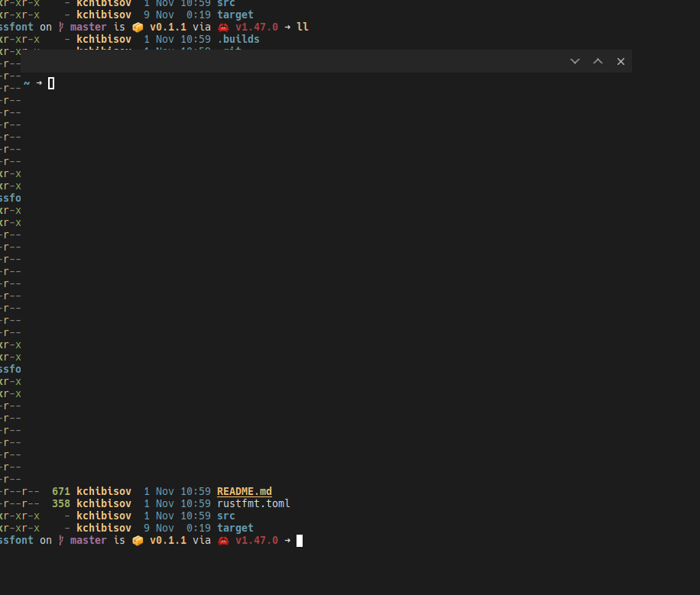Viewport: 700px width, 595px height.
Task: Close the overlay terminal with the X
Action: (x=621, y=62)
